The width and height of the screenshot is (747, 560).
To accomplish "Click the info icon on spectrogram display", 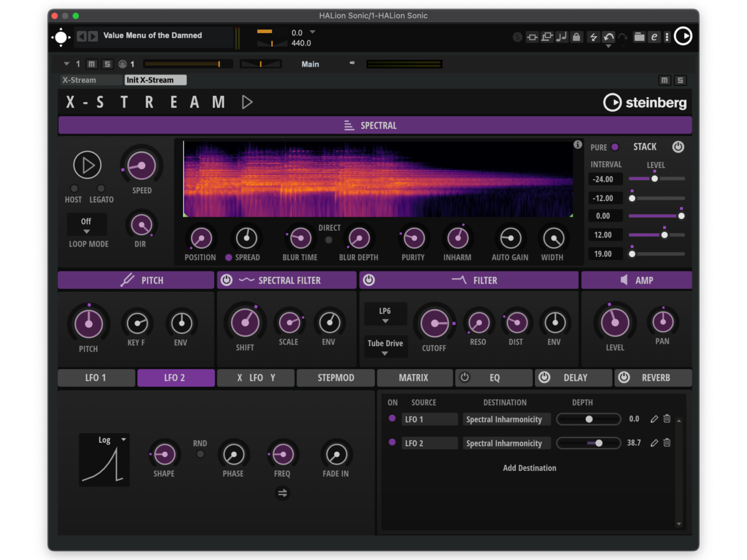I will point(578,145).
